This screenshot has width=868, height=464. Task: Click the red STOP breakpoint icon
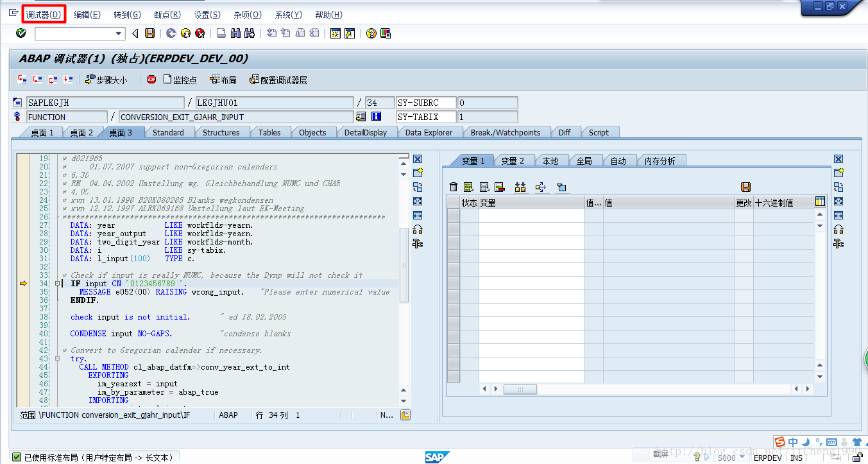(151, 80)
